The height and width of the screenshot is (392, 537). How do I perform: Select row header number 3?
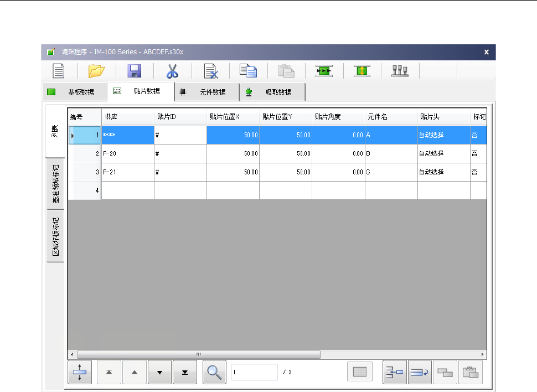tap(85, 172)
